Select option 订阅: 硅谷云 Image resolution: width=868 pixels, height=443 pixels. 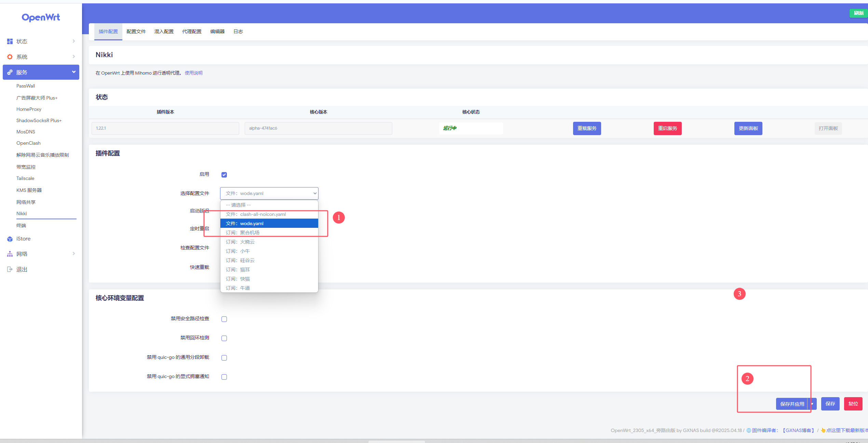(x=269, y=260)
